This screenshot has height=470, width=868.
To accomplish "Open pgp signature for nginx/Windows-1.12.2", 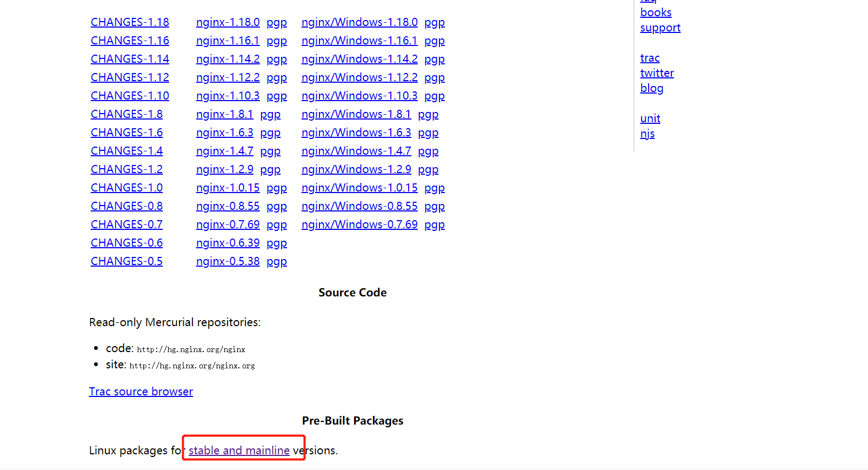I will (x=435, y=78).
